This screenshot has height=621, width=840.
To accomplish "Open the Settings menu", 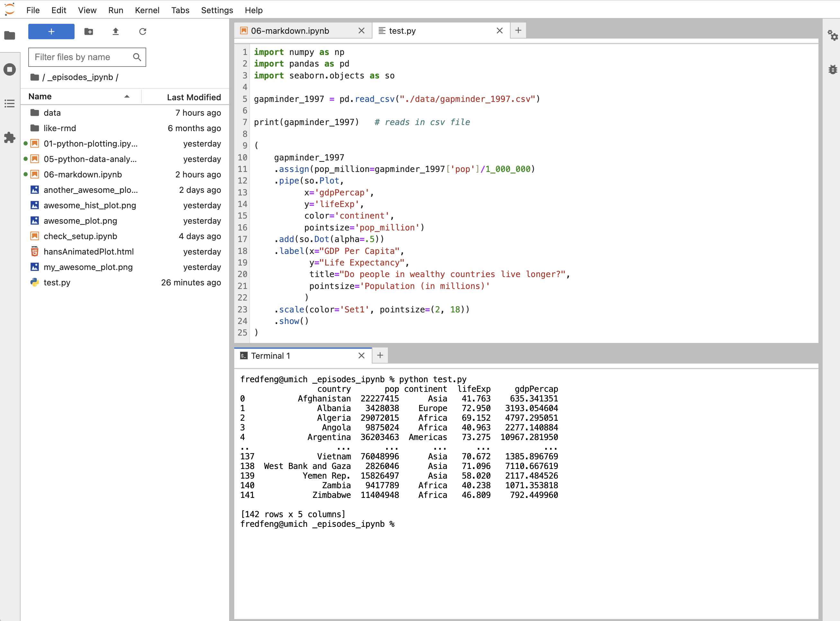I will tap(217, 10).
